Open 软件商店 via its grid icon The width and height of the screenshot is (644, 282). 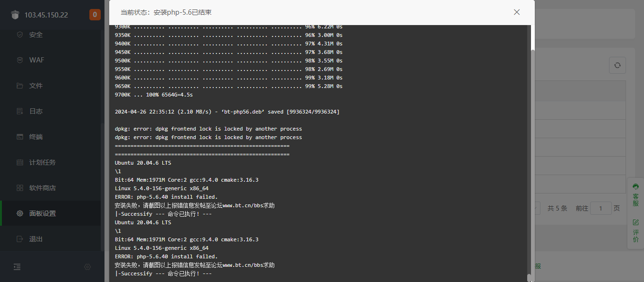pyautogui.click(x=20, y=188)
